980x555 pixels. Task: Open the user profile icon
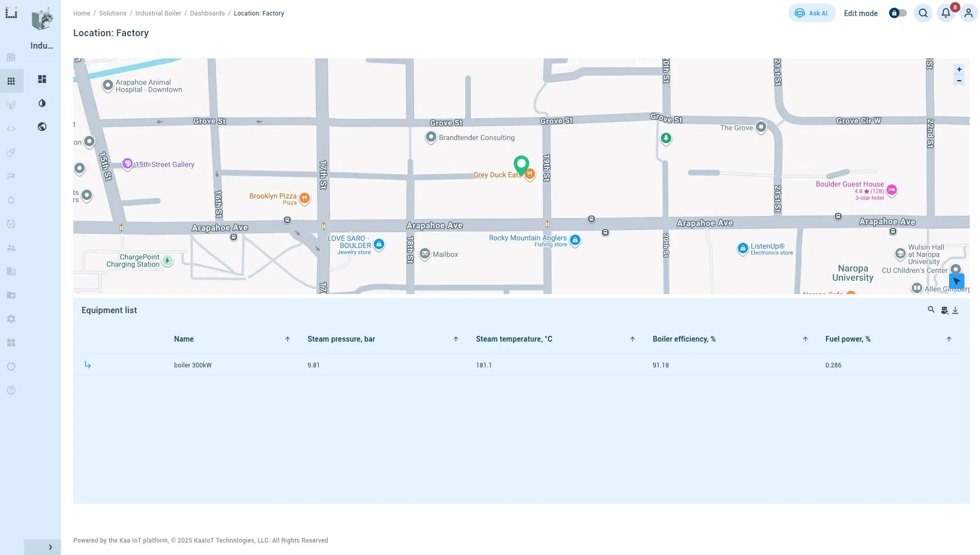tap(968, 13)
